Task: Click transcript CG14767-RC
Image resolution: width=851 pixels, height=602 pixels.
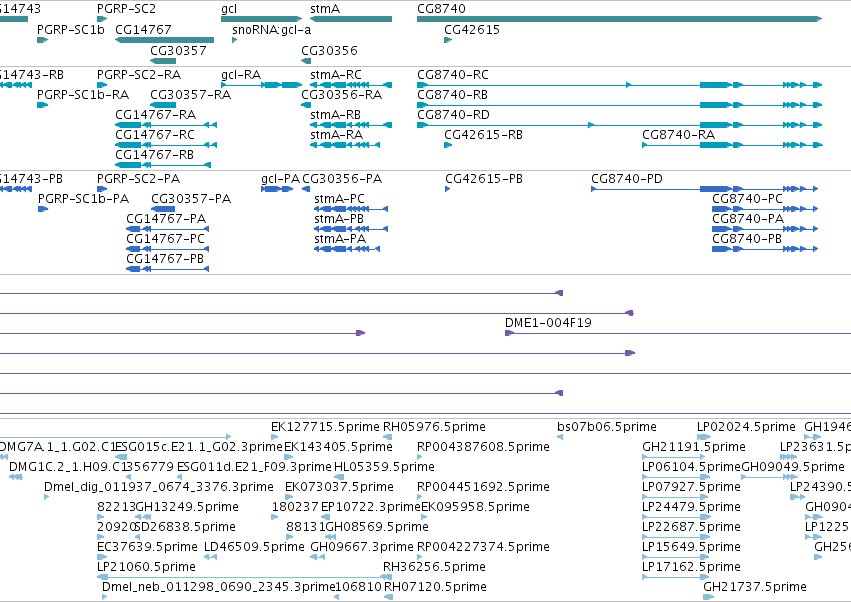Action: [x=166, y=145]
